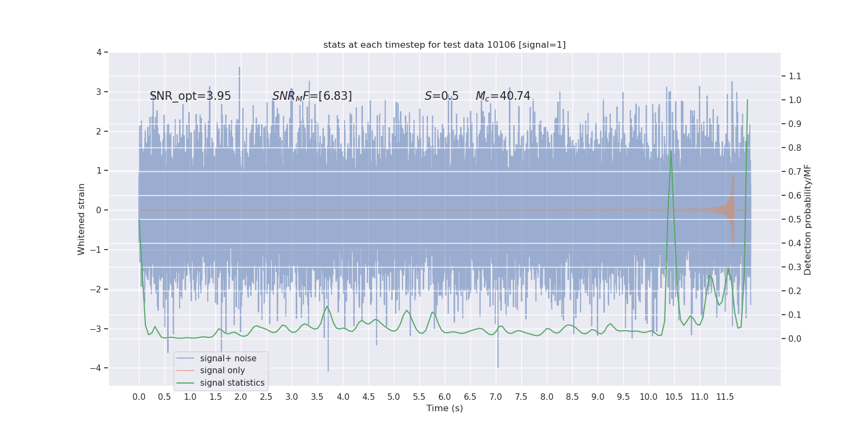The image size is (868, 434).
Task: Select the 'Time (s)' axis label
Action: pos(445,408)
